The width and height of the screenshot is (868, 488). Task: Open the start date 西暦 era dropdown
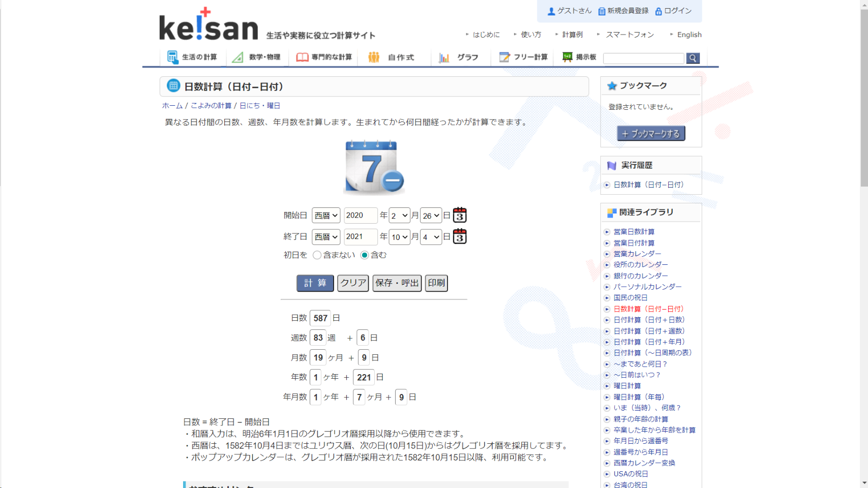(x=326, y=216)
